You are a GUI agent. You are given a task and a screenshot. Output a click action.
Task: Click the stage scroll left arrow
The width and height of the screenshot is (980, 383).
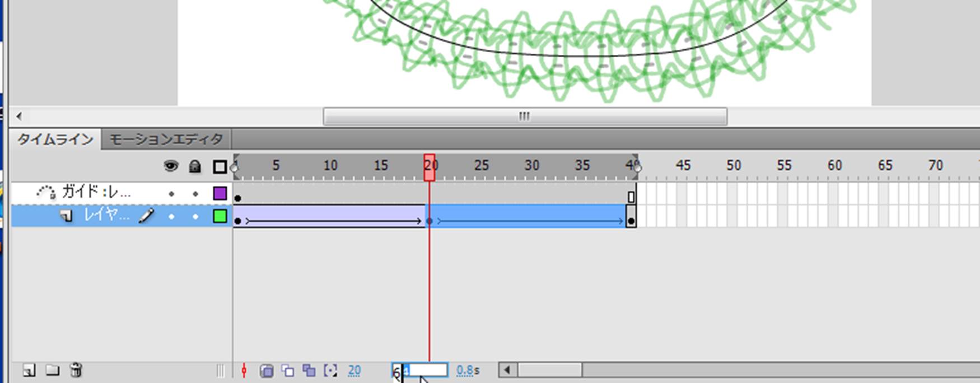tap(20, 116)
